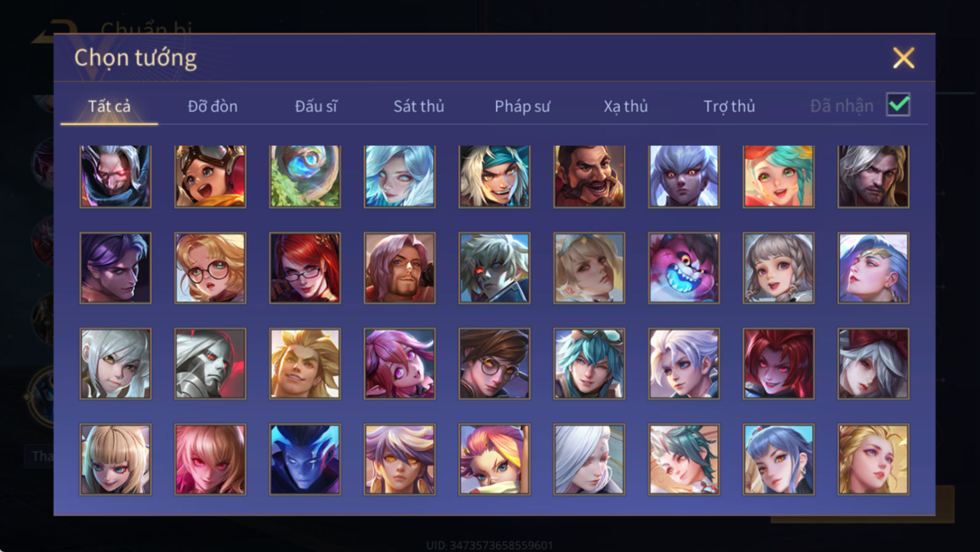Pick the blonde girl with round glasses
This screenshot has height=552, width=980.
[x=210, y=268]
